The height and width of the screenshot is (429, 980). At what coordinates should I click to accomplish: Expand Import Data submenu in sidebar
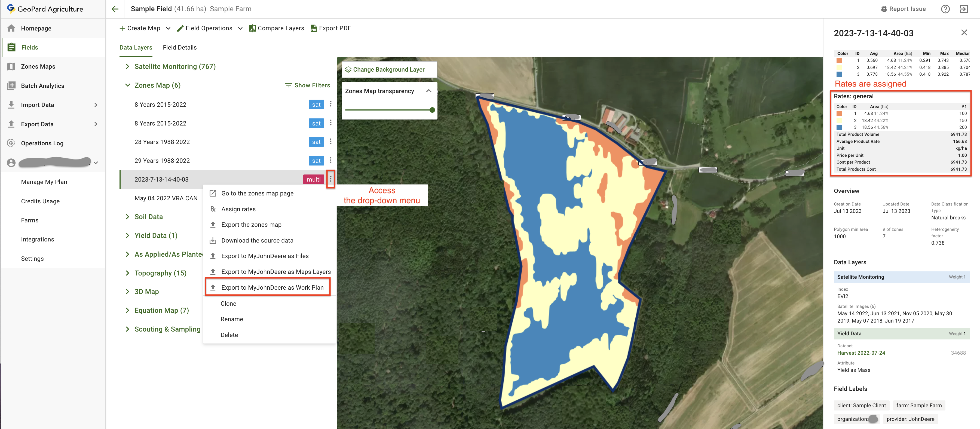click(x=96, y=105)
